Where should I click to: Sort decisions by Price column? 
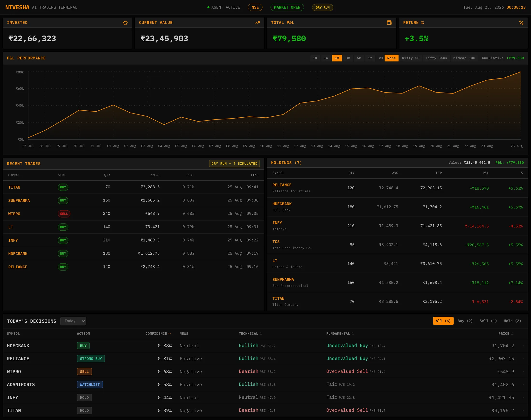[506, 334]
